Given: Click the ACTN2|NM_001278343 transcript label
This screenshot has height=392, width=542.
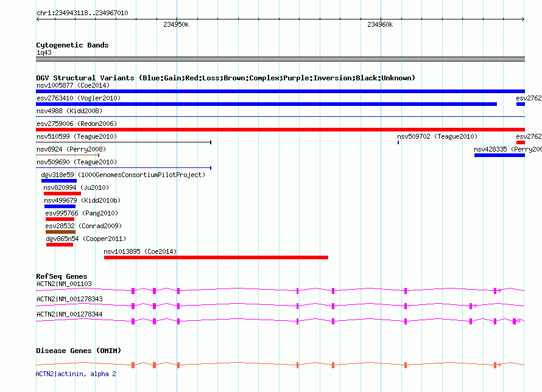Looking at the screenshot, I should (69, 299).
